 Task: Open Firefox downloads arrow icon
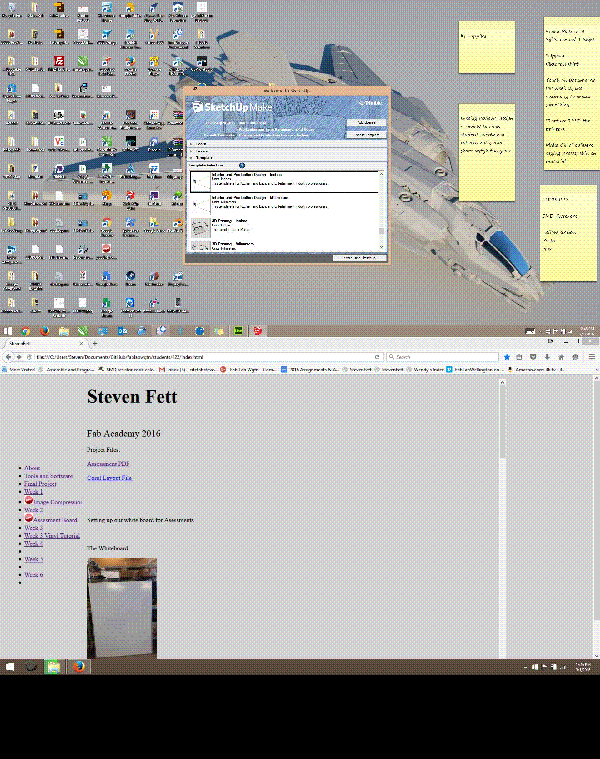pos(547,357)
